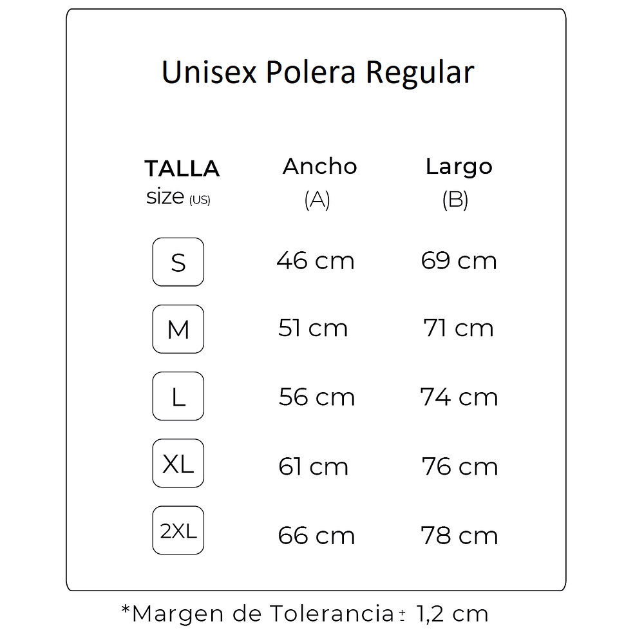Viewport: 644px width, 644px height.
Task: Select the S size box
Action: [178, 262]
